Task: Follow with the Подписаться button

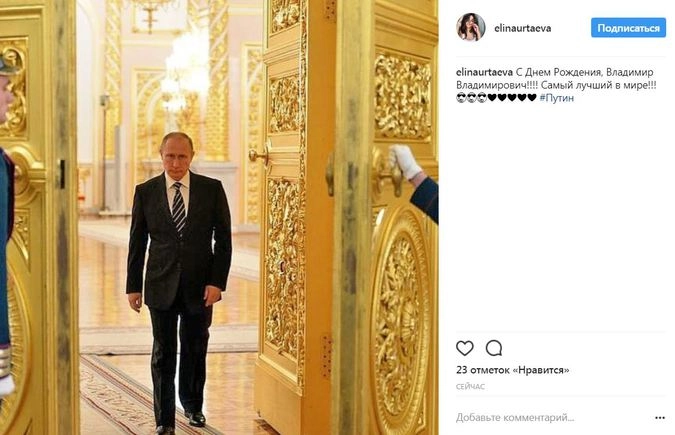Action: [x=628, y=28]
